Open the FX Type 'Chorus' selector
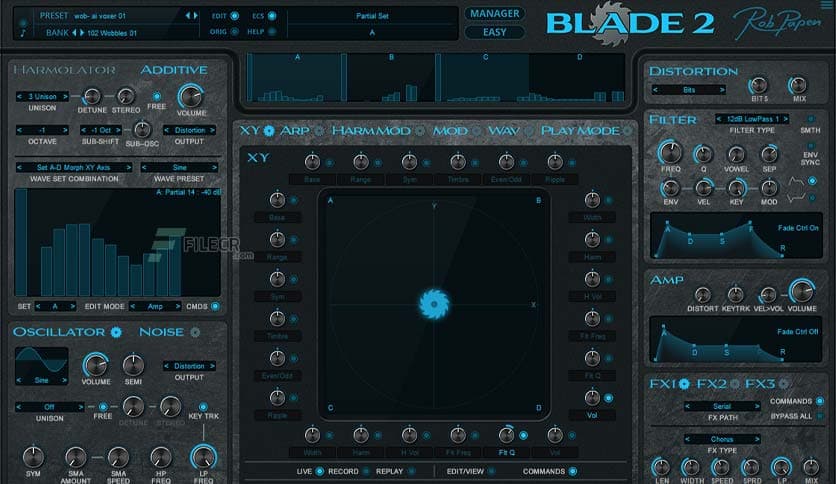836x484 pixels. coord(722,439)
